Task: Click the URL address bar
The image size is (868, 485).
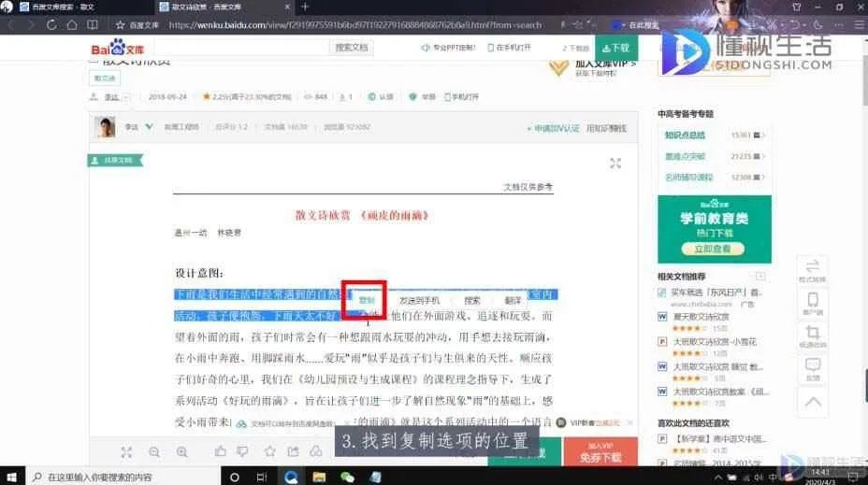Action: (x=354, y=25)
